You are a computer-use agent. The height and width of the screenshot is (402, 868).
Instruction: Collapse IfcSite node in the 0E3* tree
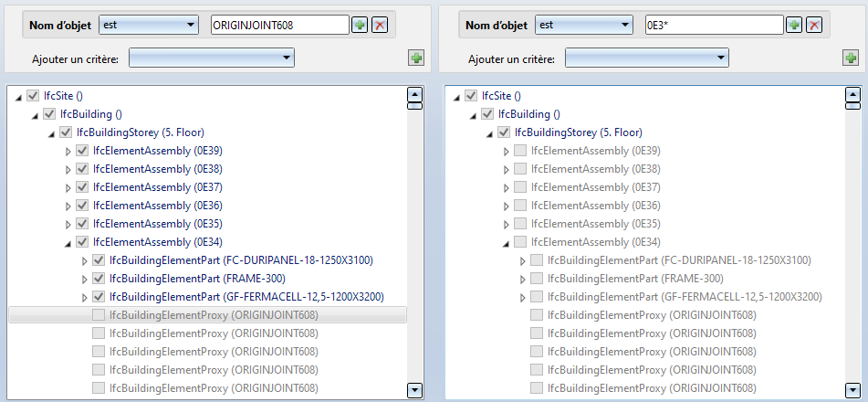tap(456, 97)
